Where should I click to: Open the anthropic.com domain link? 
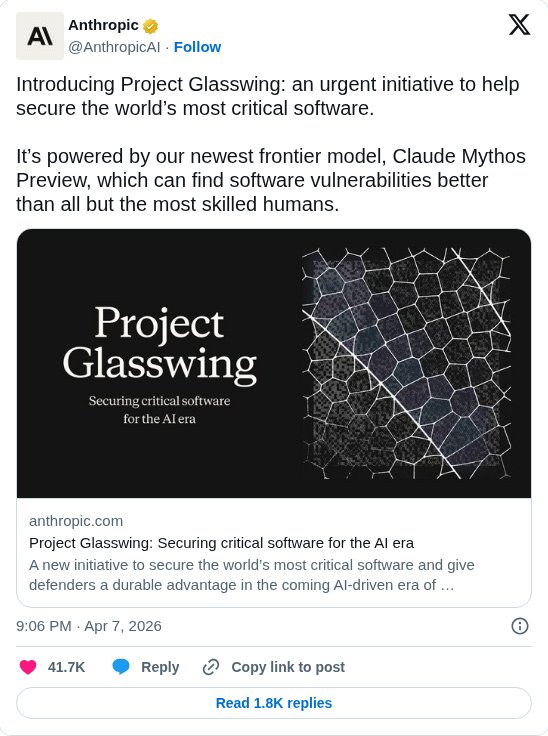tap(76, 521)
